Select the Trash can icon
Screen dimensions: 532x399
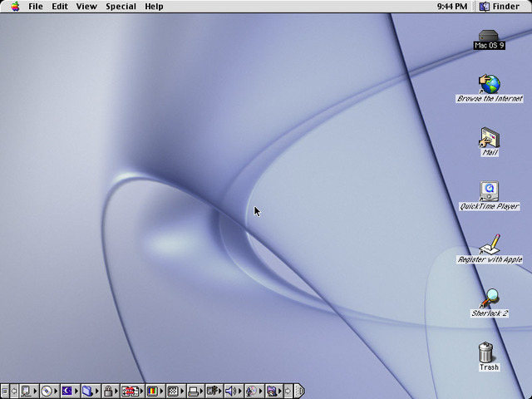pyautogui.click(x=485, y=352)
